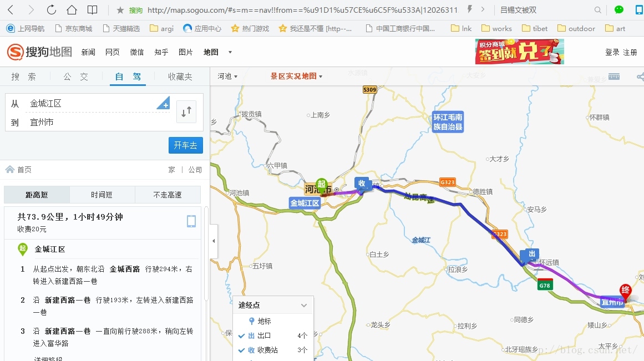Open the 网页 web link
The height and width of the screenshot is (361, 644).
tap(113, 52)
